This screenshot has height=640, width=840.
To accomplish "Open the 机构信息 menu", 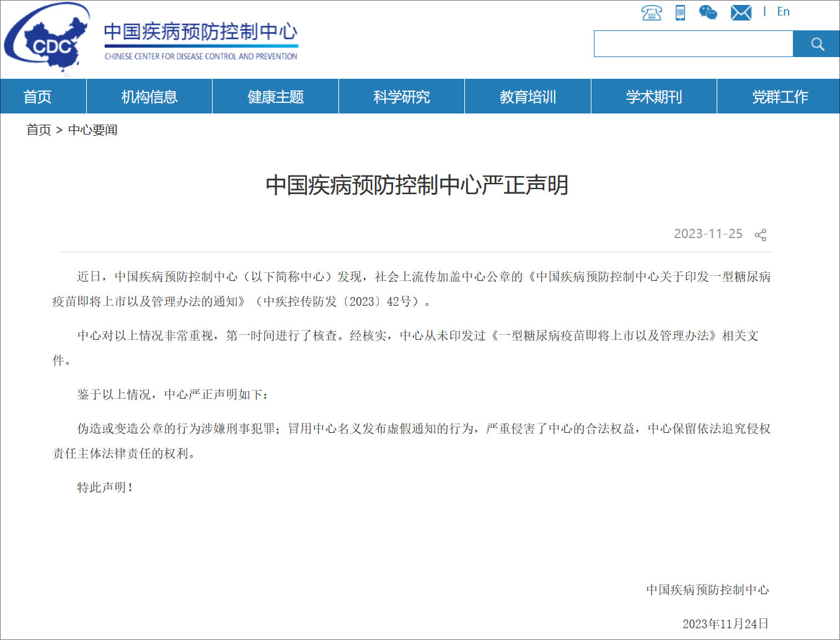I will coord(149,97).
